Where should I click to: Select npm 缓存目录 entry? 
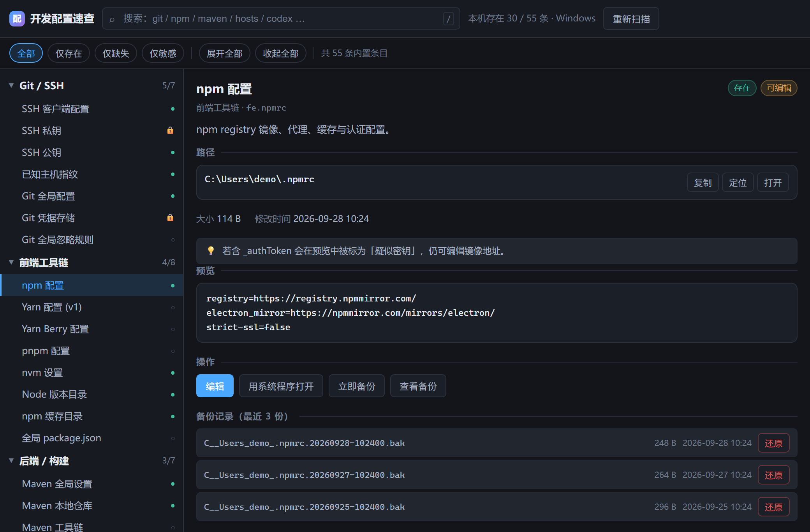tap(92, 416)
